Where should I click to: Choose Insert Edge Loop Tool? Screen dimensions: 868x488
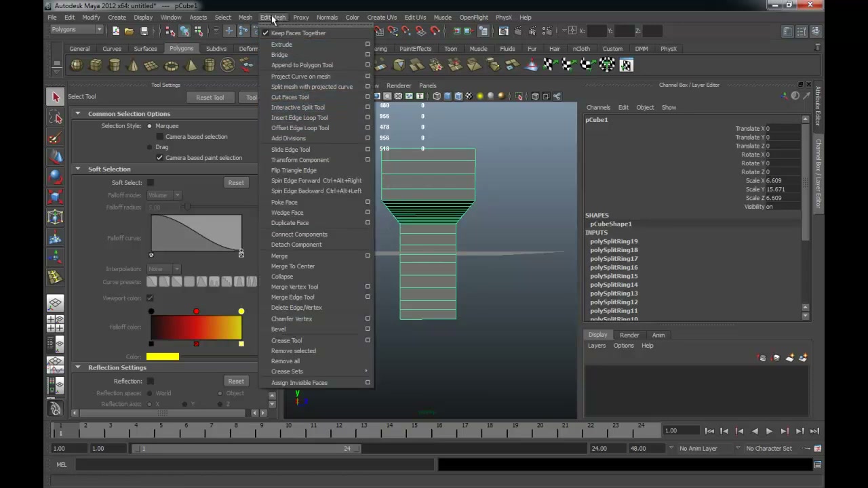pyautogui.click(x=299, y=118)
